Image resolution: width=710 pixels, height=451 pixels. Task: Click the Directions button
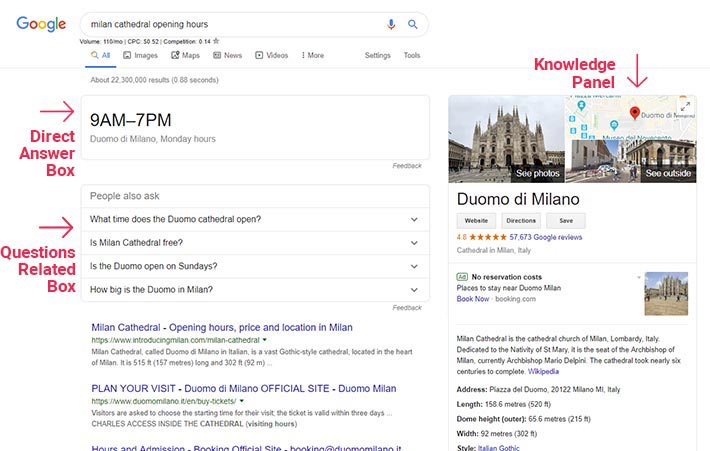pyautogui.click(x=521, y=221)
